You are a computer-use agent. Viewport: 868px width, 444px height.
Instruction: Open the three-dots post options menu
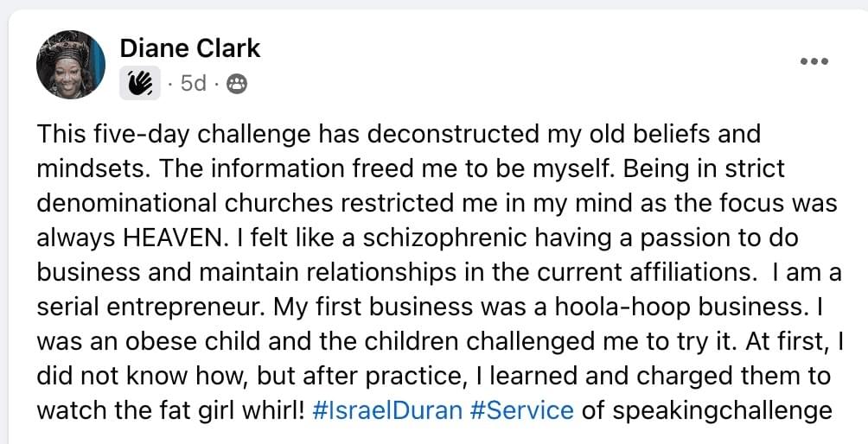pyautogui.click(x=814, y=61)
